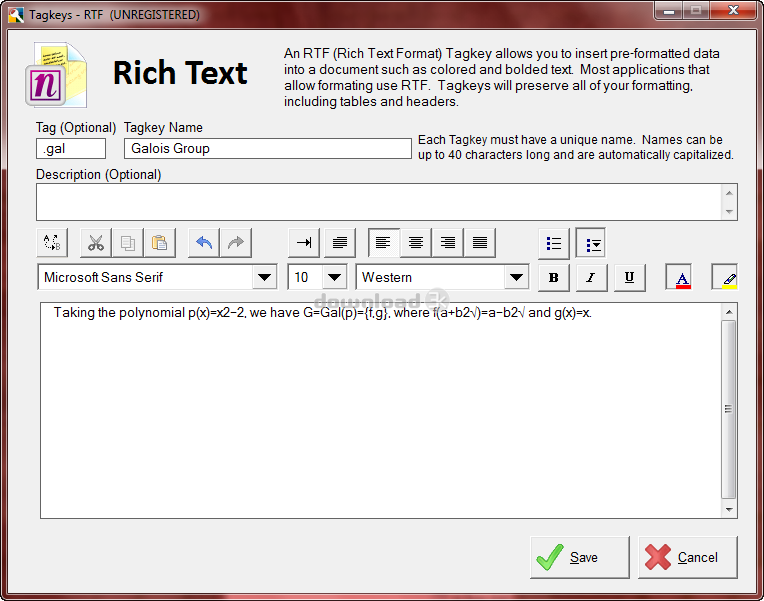
Task: Click the Description text area
Action: (x=379, y=202)
